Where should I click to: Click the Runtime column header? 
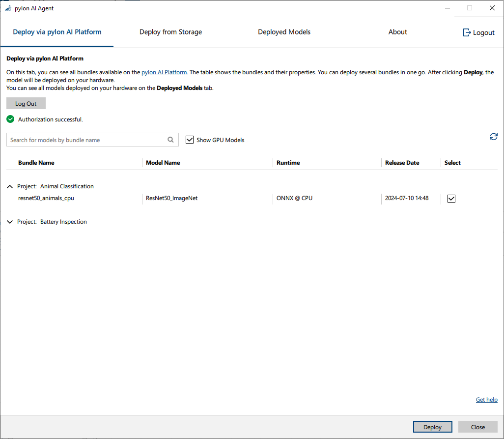[x=288, y=163]
